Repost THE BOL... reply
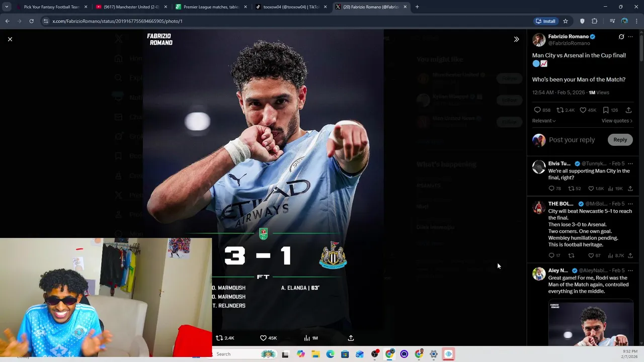This screenshot has height=362, width=644. pyautogui.click(x=571, y=255)
